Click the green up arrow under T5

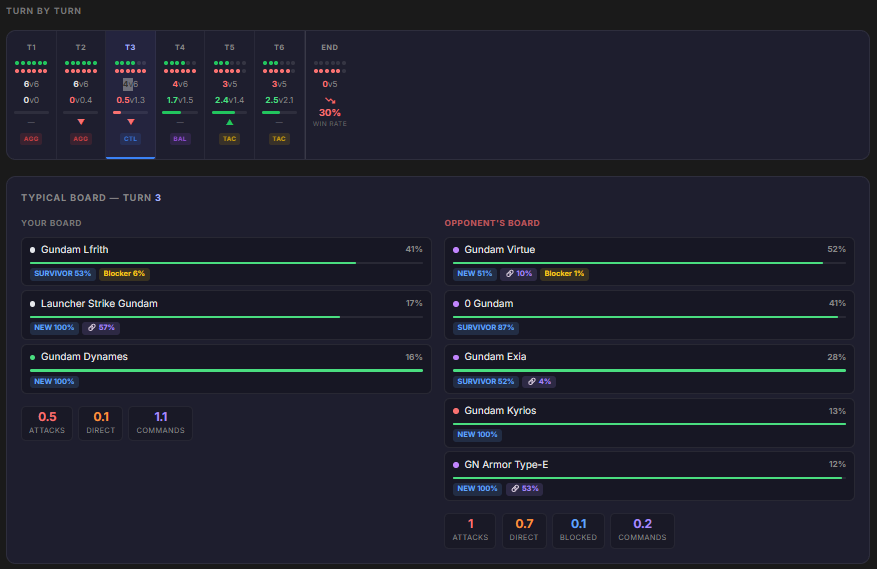(229, 122)
